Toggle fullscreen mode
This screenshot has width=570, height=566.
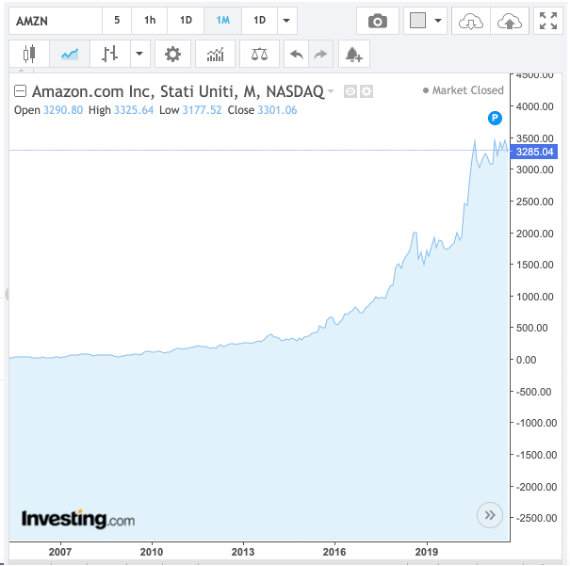548,21
